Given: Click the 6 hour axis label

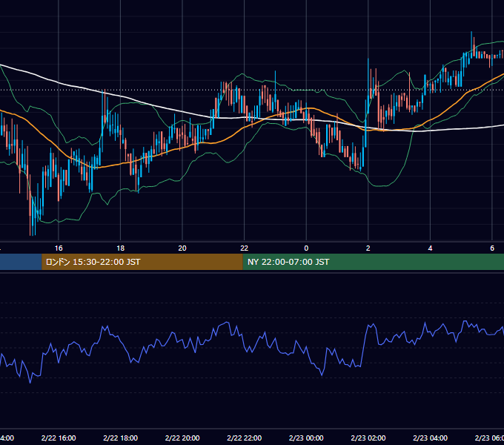Looking at the screenshot, I should pyautogui.click(x=492, y=248).
